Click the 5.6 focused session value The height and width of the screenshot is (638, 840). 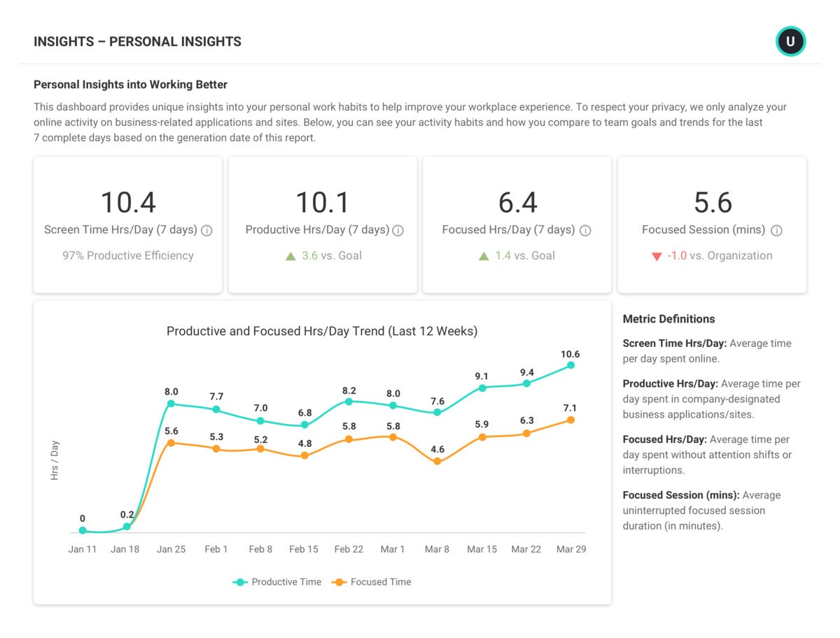click(713, 203)
